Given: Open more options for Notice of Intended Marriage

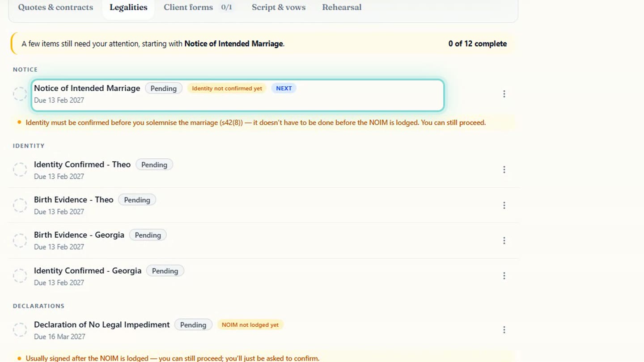Looking at the screenshot, I should pos(504,94).
